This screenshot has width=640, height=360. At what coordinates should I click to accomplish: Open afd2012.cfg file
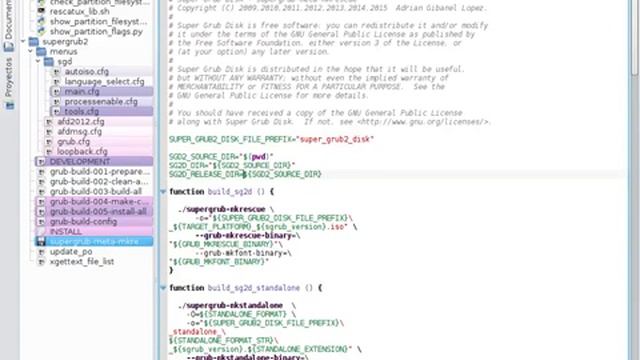click(81, 122)
